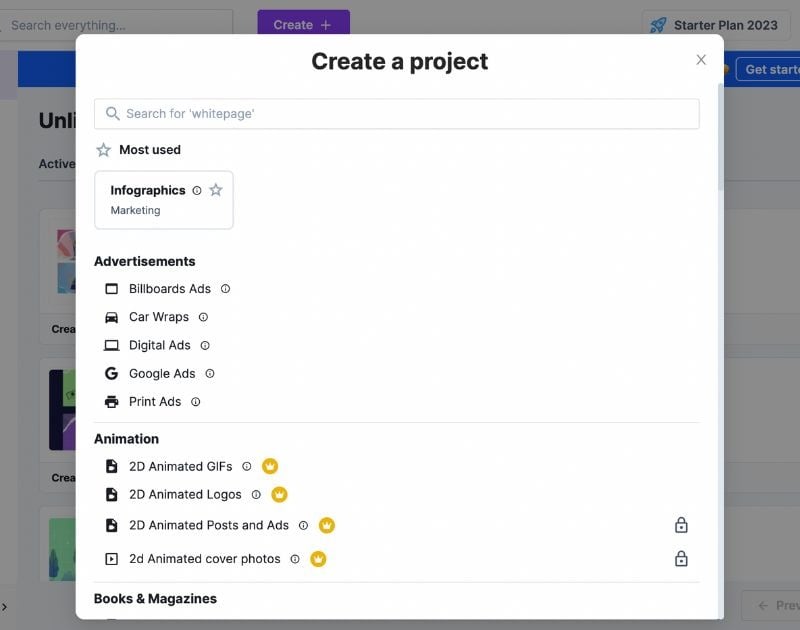Click the Google logo icon for Google Ads
The height and width of the screenshot is (630, 800).
[111, 373]
